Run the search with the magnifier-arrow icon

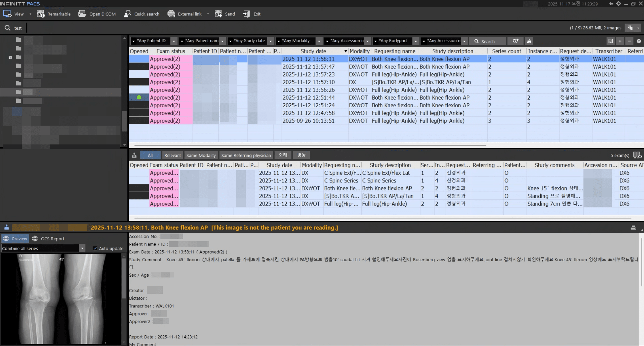(515, 41)
